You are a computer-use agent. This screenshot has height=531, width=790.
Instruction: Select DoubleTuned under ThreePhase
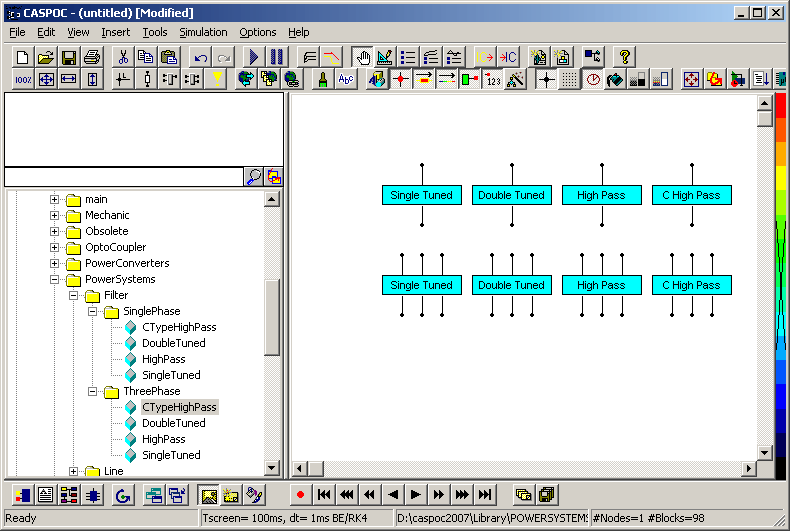point(174,423)
